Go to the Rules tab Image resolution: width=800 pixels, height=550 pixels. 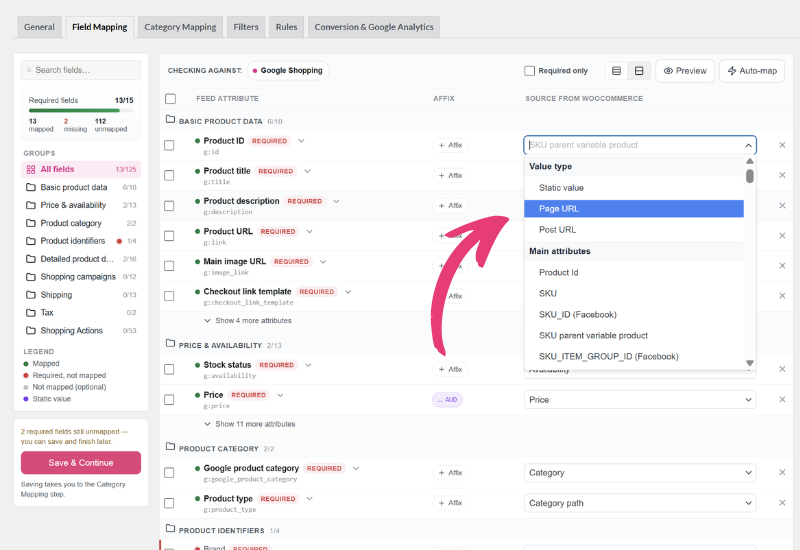coord(286,27)
